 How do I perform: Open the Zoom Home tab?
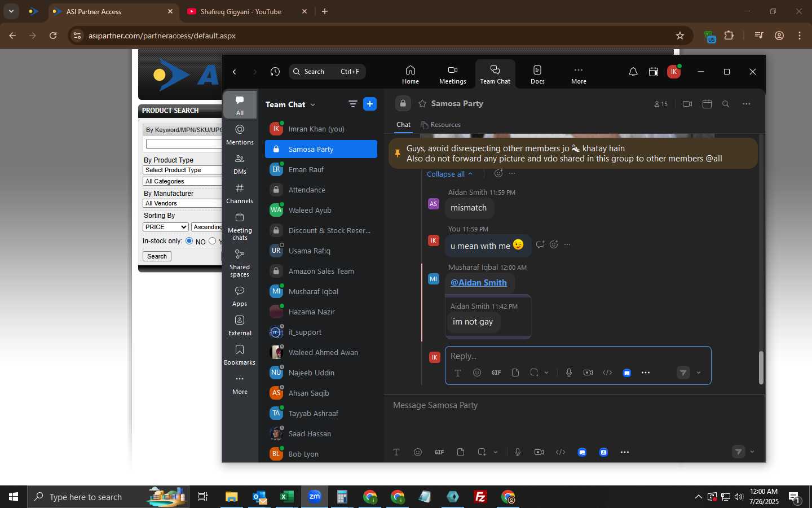pos(410,74)
